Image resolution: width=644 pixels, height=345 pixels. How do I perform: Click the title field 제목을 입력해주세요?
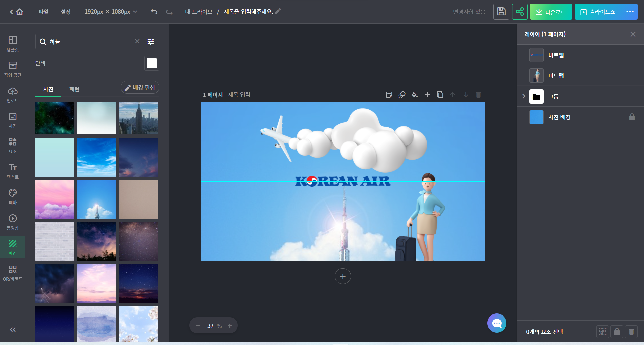tap(249, 12)
